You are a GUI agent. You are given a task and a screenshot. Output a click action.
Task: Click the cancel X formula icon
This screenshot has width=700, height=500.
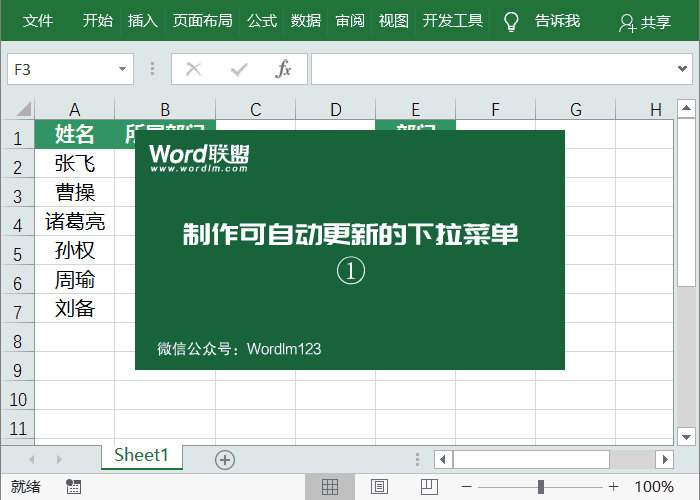pyautogui.click(x=193, y=69)
